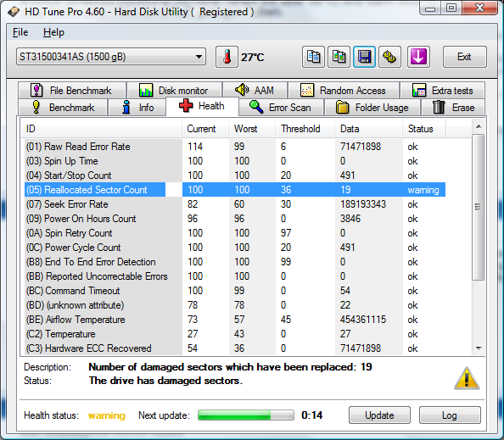The width and height of the screenshot is (504, 440).
Task: Click the yellow warning triangle icon
Action: [467, 378]
